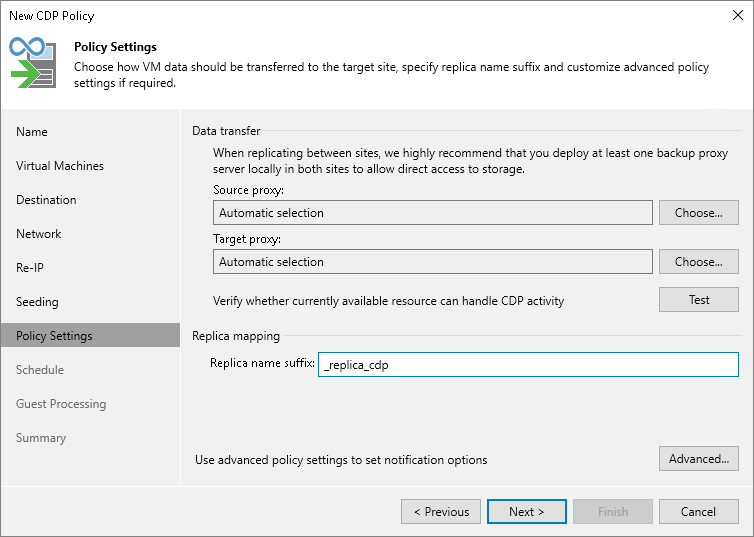Close the New CDP Policy dialog
Screen dimensions: 754x537
coord(738,15)
